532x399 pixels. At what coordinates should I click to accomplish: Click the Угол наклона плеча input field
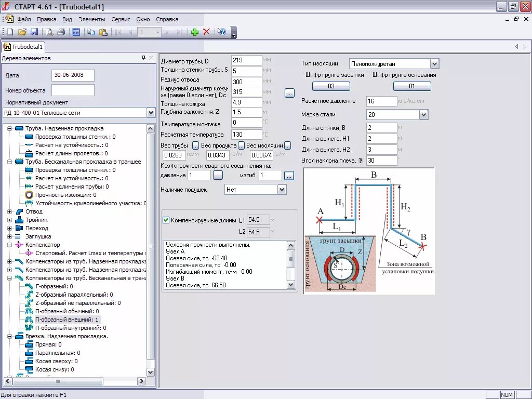pyautogui.click(x=382, y=161)
